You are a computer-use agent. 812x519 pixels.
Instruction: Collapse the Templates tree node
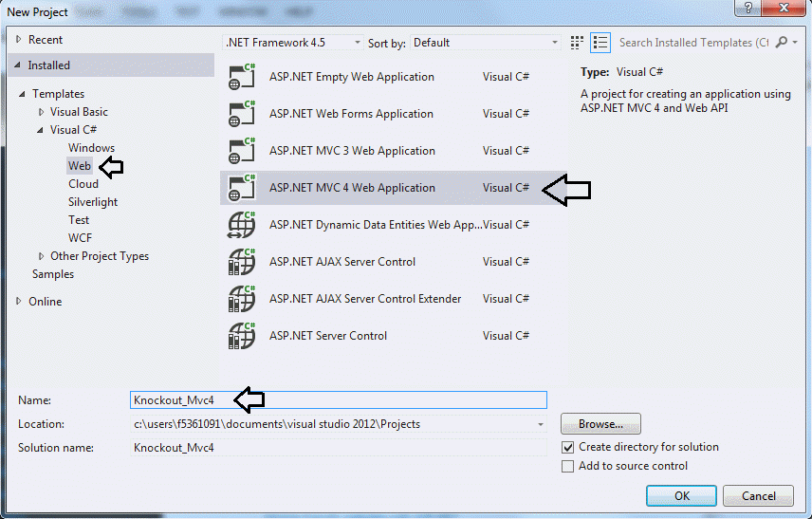(x=22, y=94)
